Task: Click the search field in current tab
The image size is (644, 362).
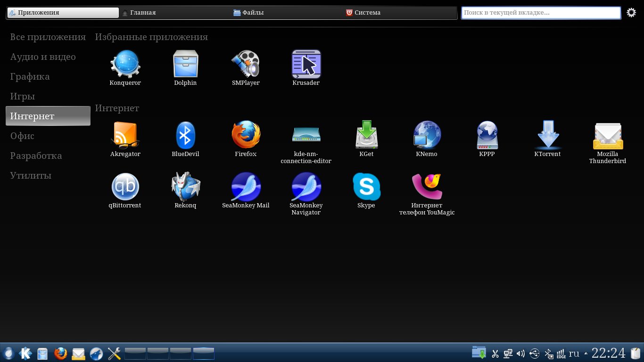Action: [x=541, y=13]
